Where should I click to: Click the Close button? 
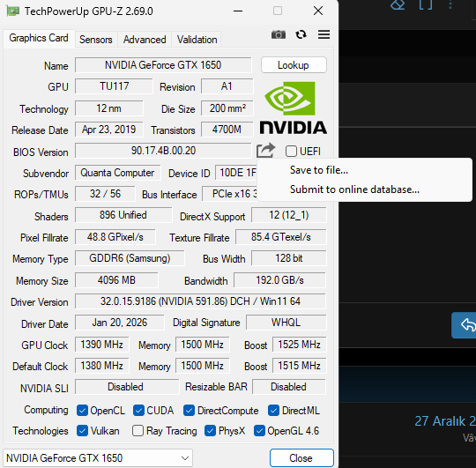tap(301, 457)
